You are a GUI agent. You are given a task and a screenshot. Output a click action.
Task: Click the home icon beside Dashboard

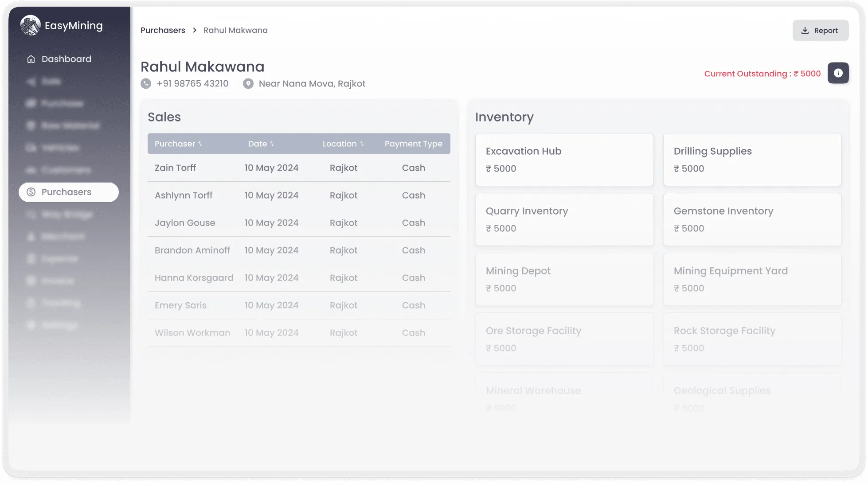[31, 59]
